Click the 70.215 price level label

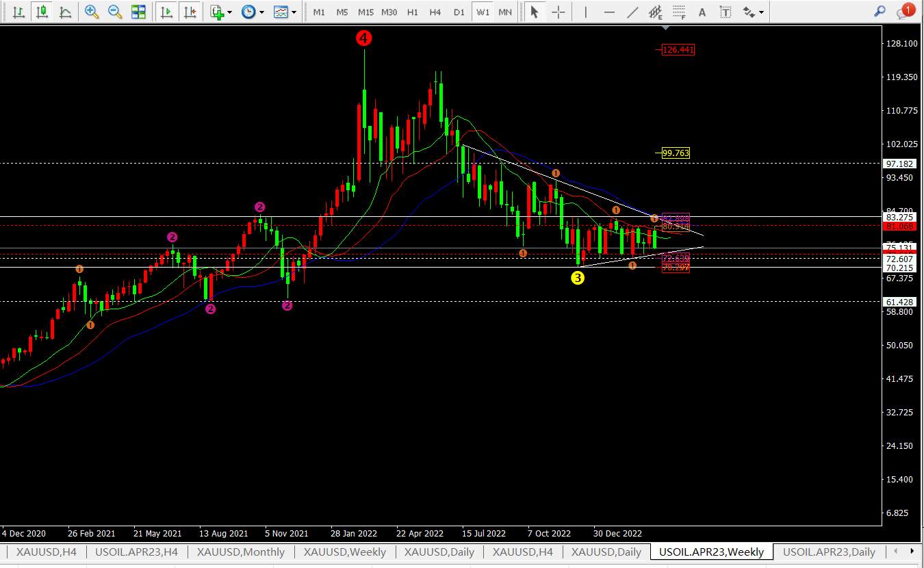(x=899, y=268)
